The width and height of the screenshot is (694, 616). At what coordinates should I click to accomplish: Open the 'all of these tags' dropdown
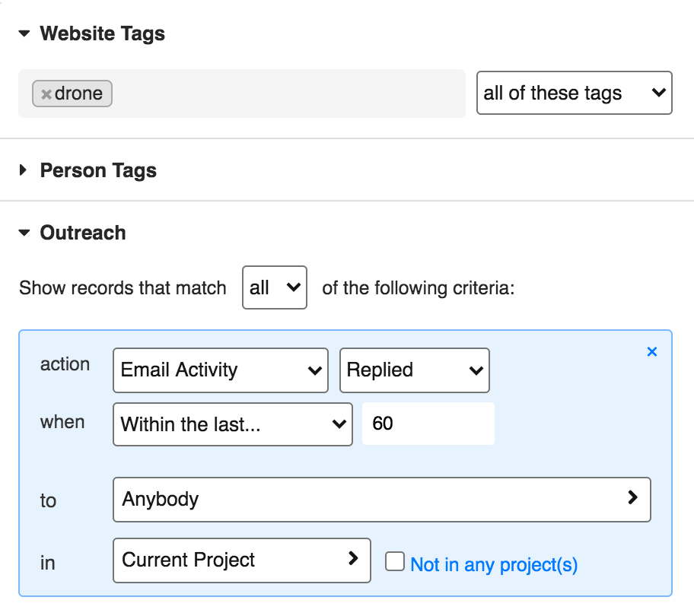574,93
